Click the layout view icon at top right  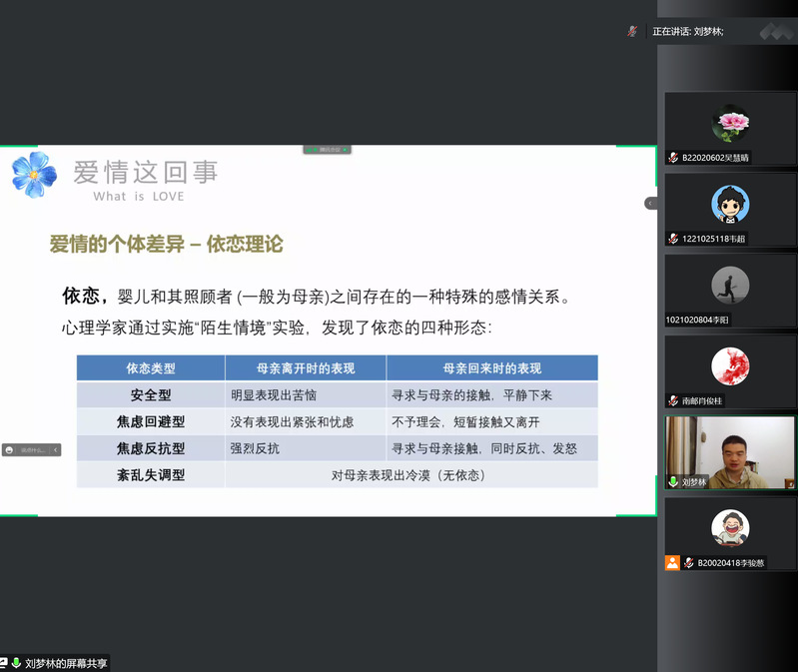coord(776,32)
